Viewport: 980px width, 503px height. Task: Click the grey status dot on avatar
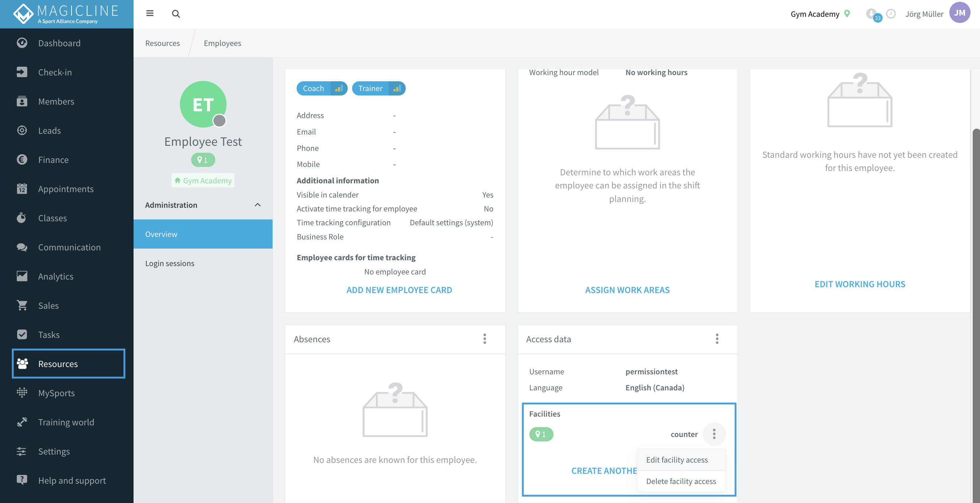coord(220,121)
